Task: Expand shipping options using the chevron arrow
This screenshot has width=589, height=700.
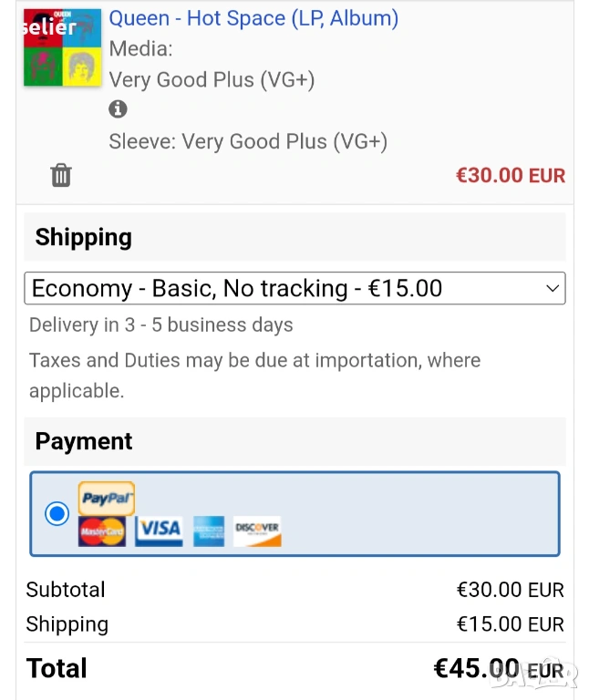Action: click(x=551, y=289)
